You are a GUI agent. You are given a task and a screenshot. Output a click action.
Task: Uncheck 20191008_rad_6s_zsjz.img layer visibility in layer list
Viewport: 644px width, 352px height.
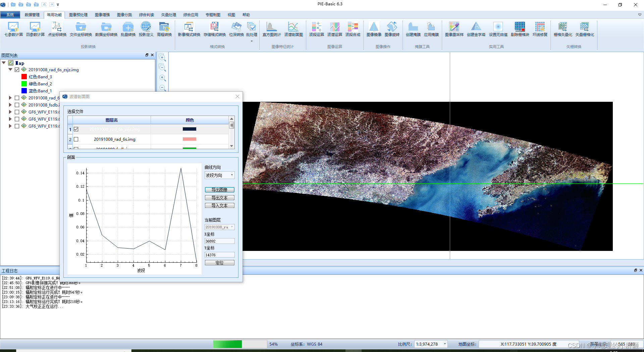click(17, 70)
